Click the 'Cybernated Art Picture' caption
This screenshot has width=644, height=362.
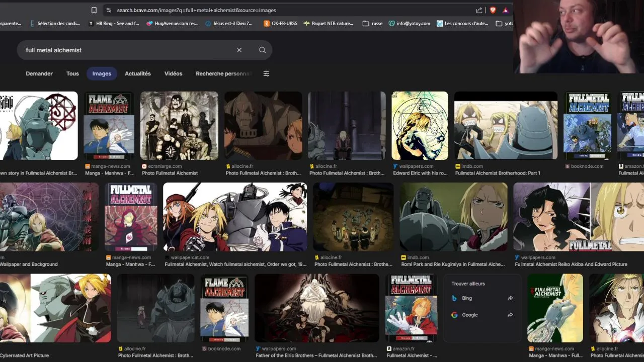(24, 355)
